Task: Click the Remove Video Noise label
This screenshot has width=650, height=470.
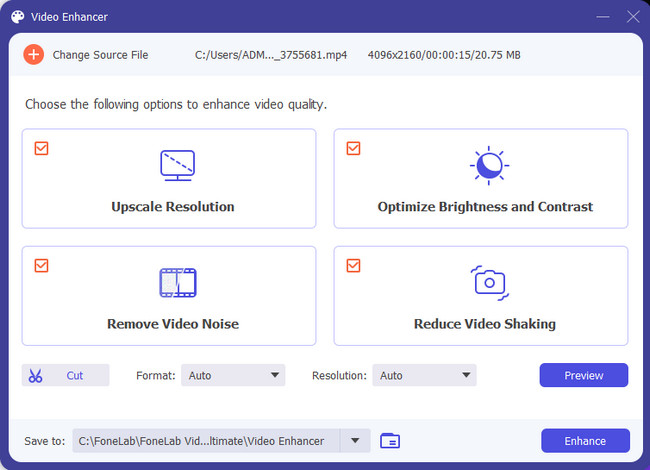Action: (173, 324)
